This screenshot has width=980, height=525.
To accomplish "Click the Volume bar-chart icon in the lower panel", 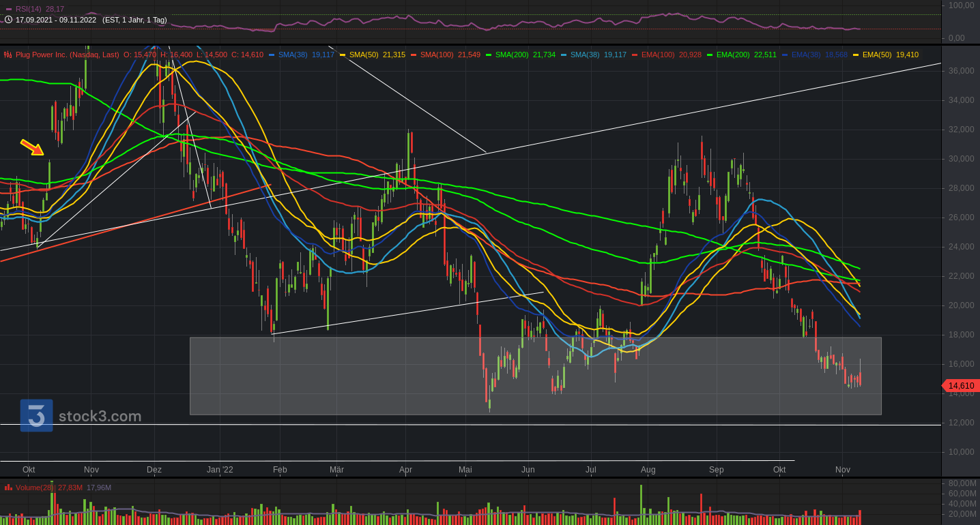I will click(8, 487).
